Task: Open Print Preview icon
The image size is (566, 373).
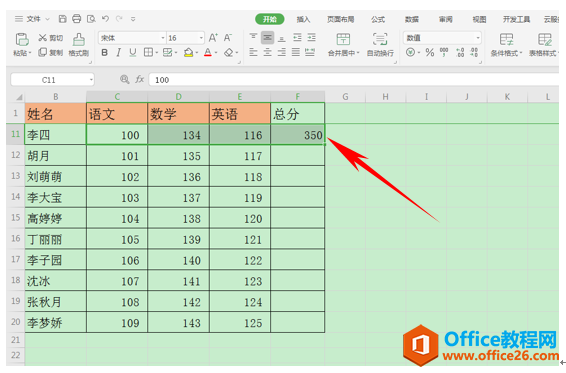Action: 91,19
